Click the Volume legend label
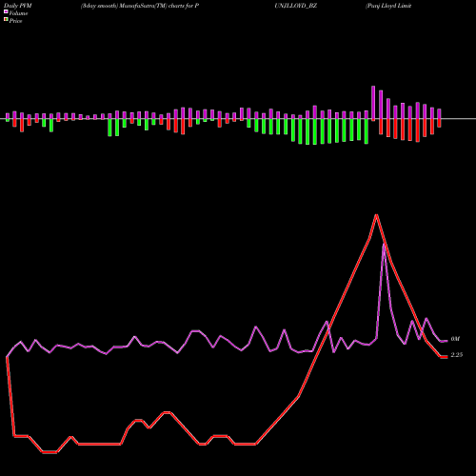Screen dimensions: 476x476 coord(18,13)
